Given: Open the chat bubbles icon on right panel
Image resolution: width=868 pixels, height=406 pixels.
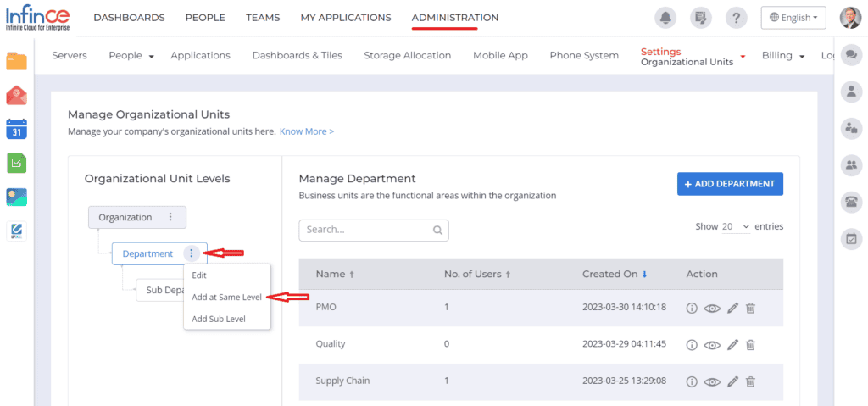Looking at the screenshot, I should point(851,55).
